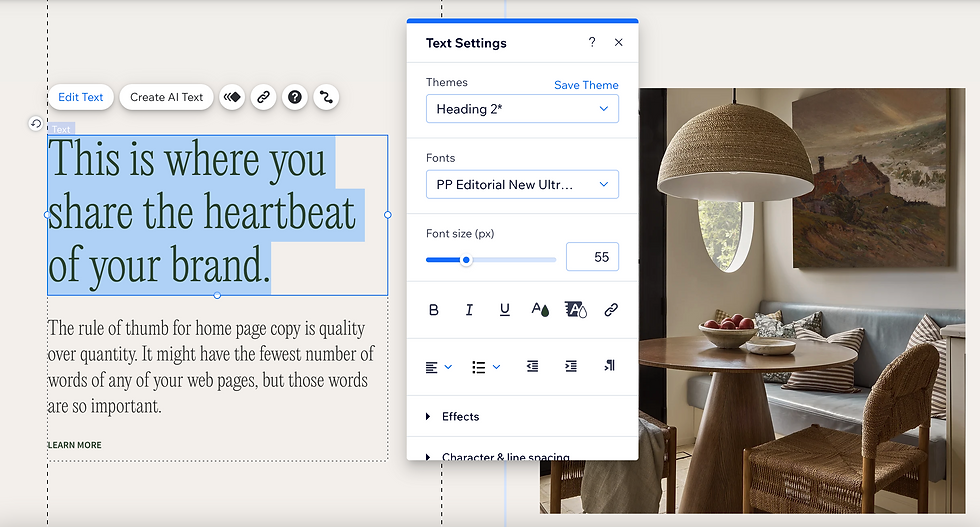Open the Fonts dropdown PP Editorial New

pyautogui.click(x=522, y=184)
